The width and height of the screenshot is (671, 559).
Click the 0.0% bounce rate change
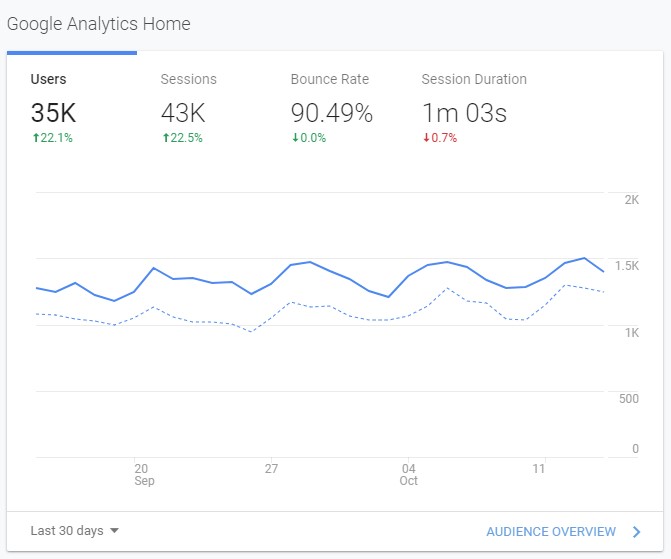[309, 138]
